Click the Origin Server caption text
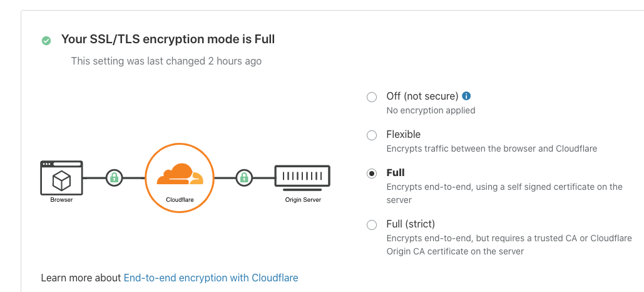644x292 pixels. tap(302, 201)
